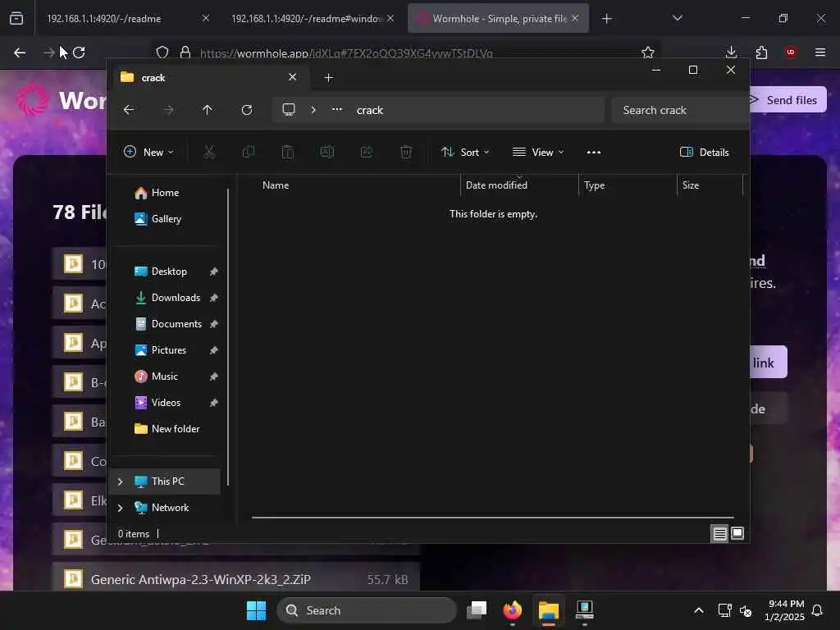This screenshot has height=630, width=840.
Task: Open the New dropdown menu
Action: (148, 152)
